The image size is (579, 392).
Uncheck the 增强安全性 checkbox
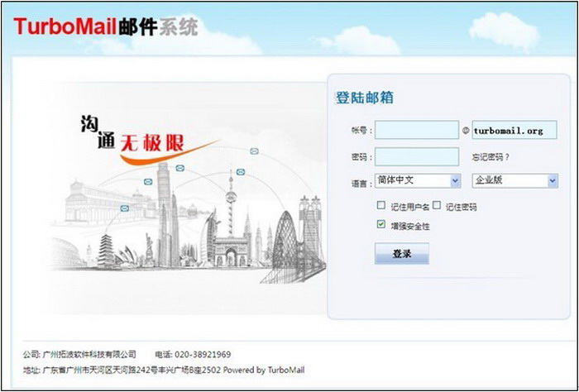pos(381,225)
